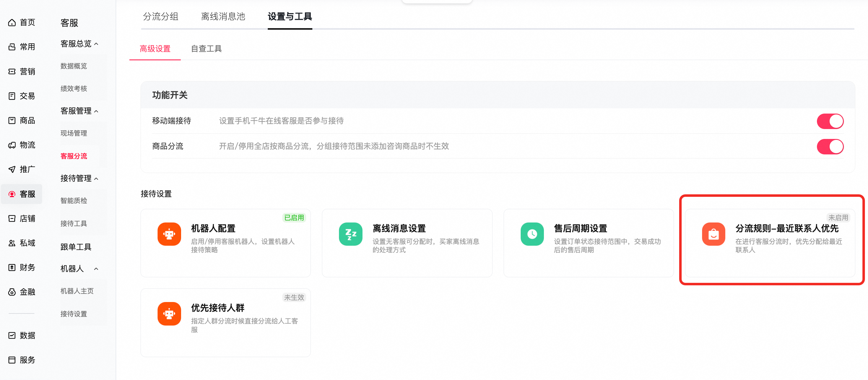
Task: Collapse the 机器人 section chevron
Action: pos(96,269)
